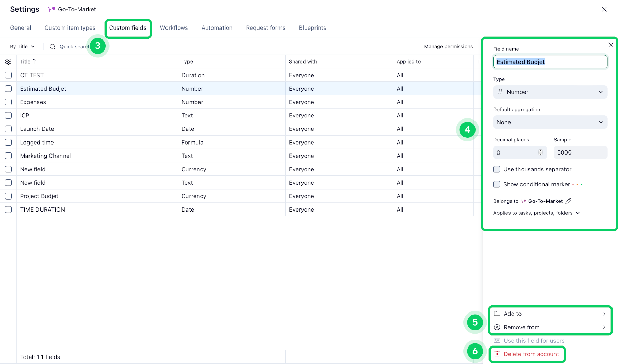Switch to the Workflows tab
Viewport: 618px width, 364px height.
(x=174, y=28)
